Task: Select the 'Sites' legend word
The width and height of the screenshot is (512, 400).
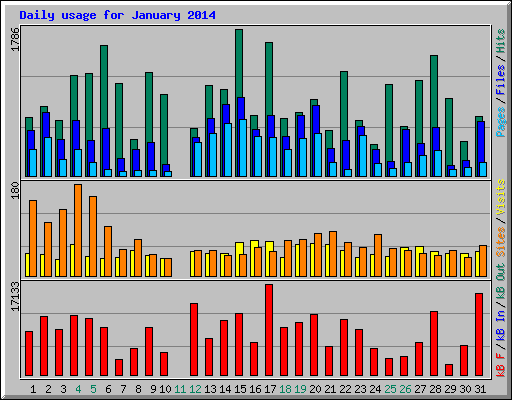Action: click(x=501, y=242)
